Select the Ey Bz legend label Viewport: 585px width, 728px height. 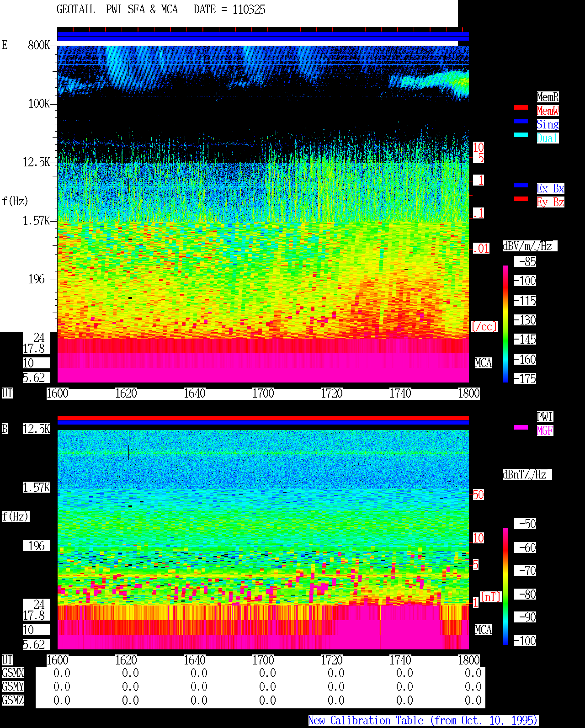[x=550, y=202]
